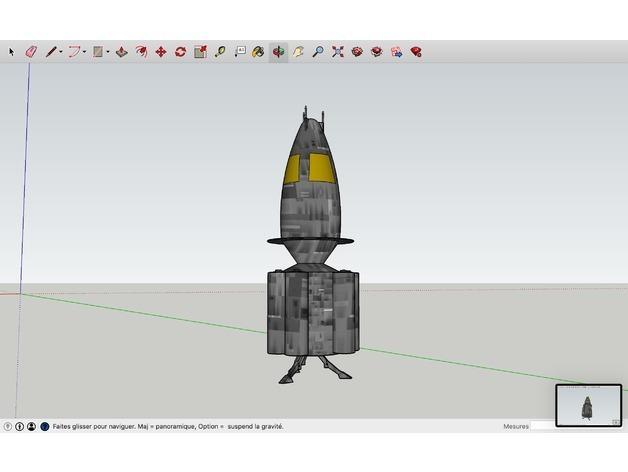Screen dimensions: 628x472
Task: Pick the Tape Measure tool
Action: 220,52
